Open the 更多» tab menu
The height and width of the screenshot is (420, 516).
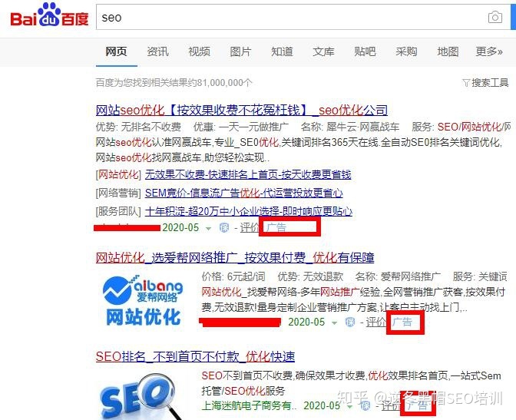(489, 51)
